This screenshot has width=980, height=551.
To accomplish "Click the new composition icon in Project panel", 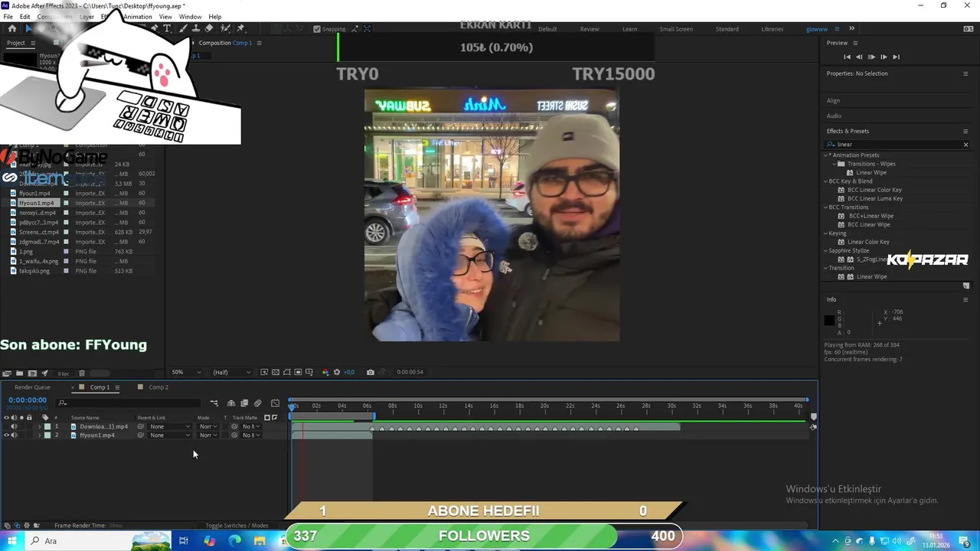I will click(x=32, y=373).
